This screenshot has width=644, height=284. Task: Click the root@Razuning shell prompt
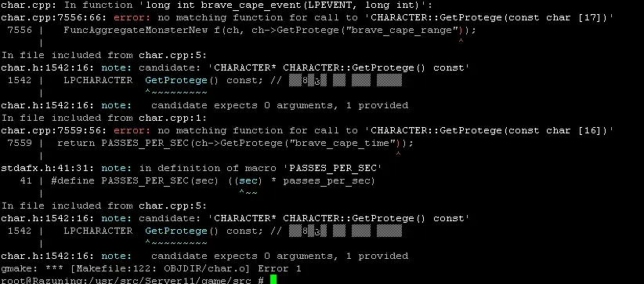coord(42,280)
